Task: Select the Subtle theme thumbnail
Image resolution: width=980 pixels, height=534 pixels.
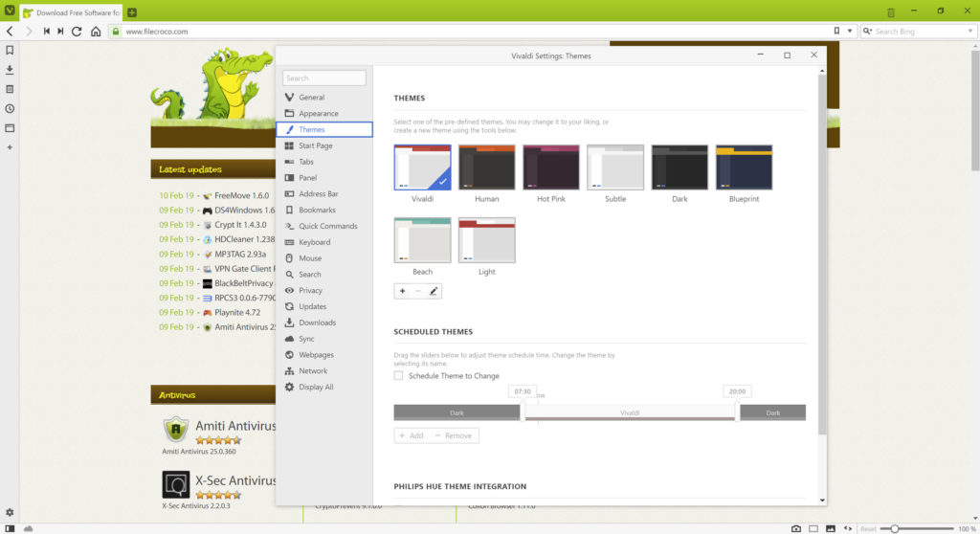Action: pyautogui.click(x=615, y=167)
